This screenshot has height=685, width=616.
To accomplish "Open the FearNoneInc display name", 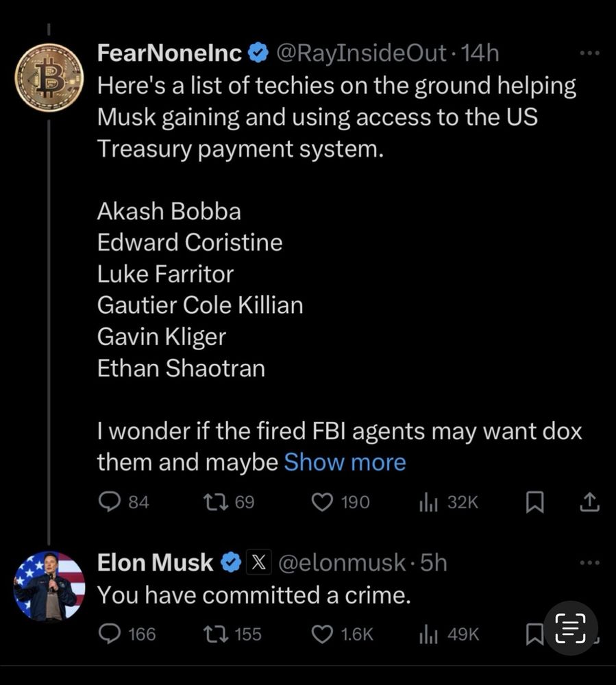I will (169, 53).
